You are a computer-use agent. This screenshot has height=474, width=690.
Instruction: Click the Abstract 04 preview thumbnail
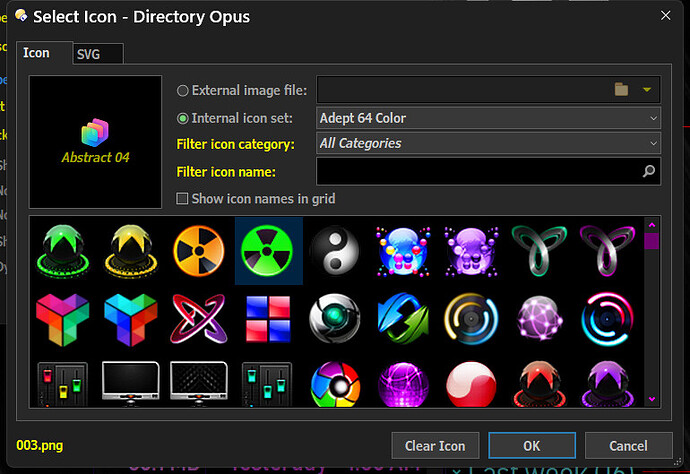pos(95,142)
